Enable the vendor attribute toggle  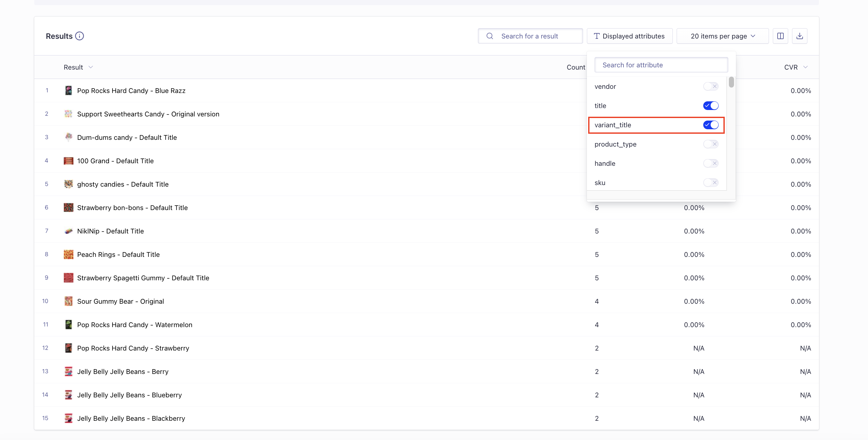pos(711,87)
